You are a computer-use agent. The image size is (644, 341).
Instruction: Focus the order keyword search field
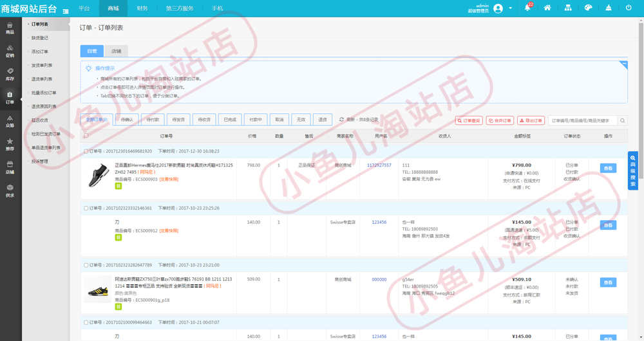point(582,120)
